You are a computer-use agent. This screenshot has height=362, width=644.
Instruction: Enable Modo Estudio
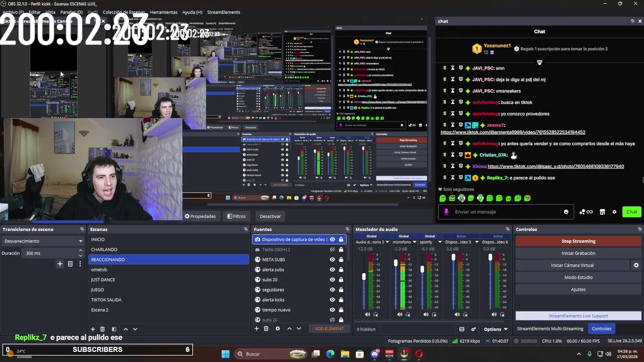(x=578, y=278)
